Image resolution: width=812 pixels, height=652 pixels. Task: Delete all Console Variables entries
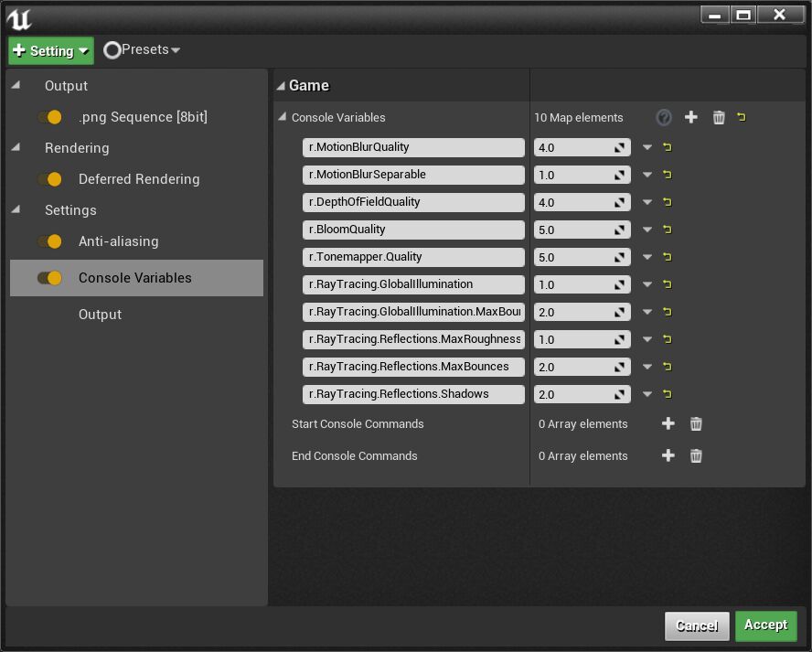coord(719,117)
